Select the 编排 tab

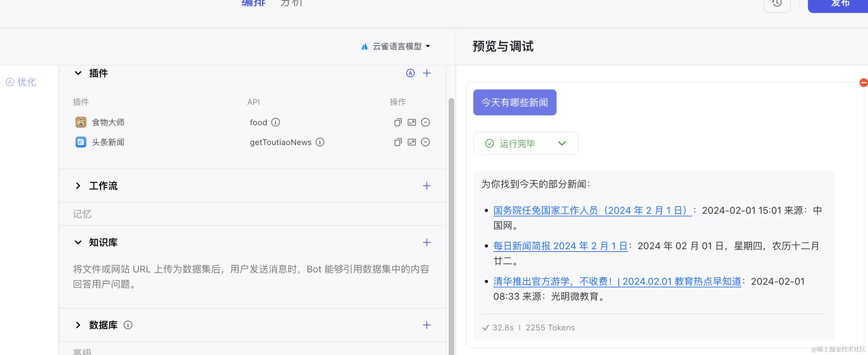click(x=253, y=3)
